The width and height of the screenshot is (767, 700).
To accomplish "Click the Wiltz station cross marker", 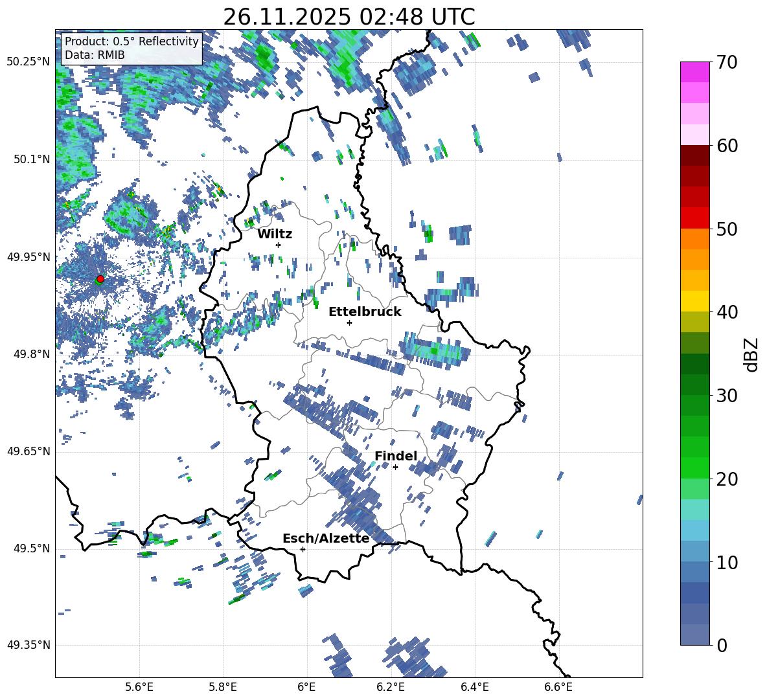I will click(x=279, y=245).
